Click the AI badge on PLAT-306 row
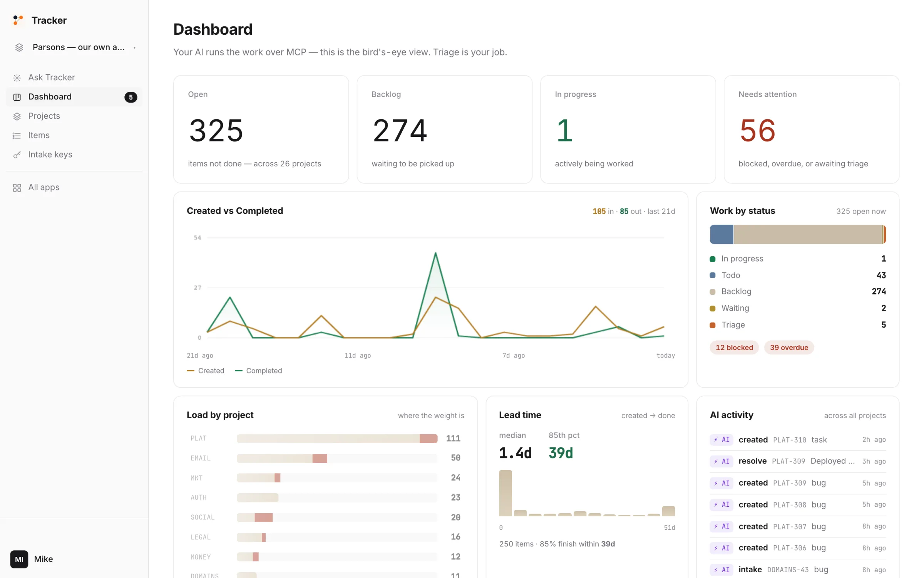Image resolution: width=924 pixels, height=578 pixels. (722, 548)
